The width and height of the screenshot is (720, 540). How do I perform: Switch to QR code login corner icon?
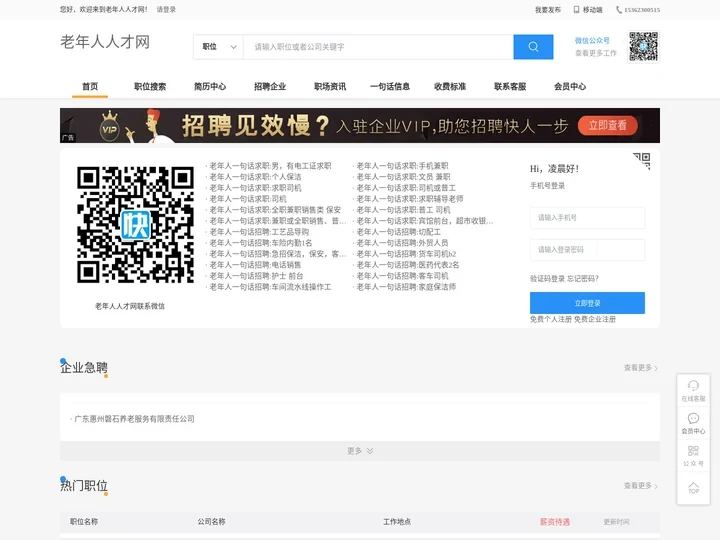pyautogui.click(x=642, y=161)
